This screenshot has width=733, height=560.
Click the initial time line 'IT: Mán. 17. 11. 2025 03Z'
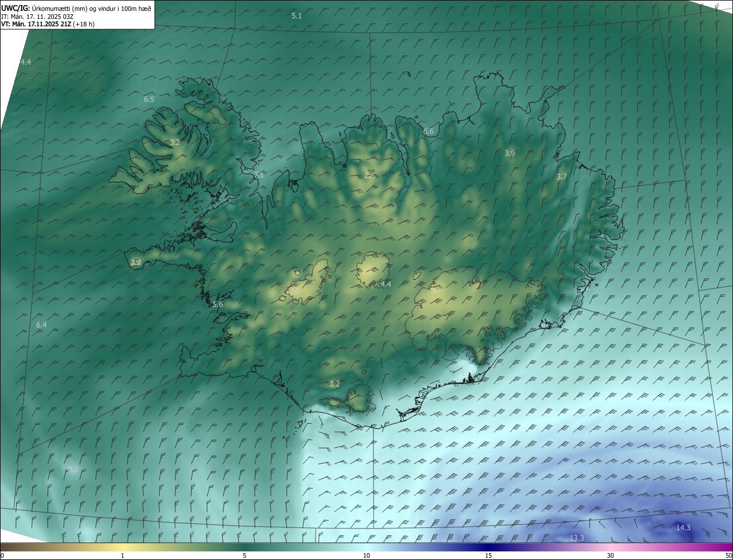pos(37,17)
